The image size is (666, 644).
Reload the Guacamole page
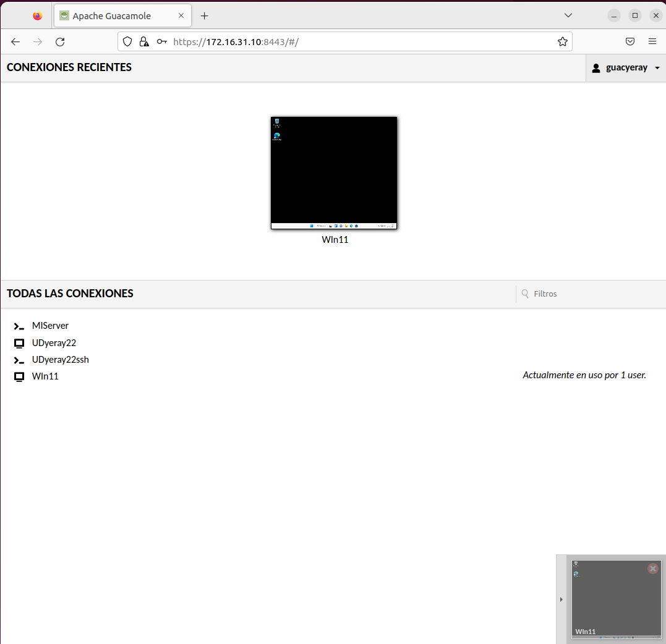tap(61, 41)
